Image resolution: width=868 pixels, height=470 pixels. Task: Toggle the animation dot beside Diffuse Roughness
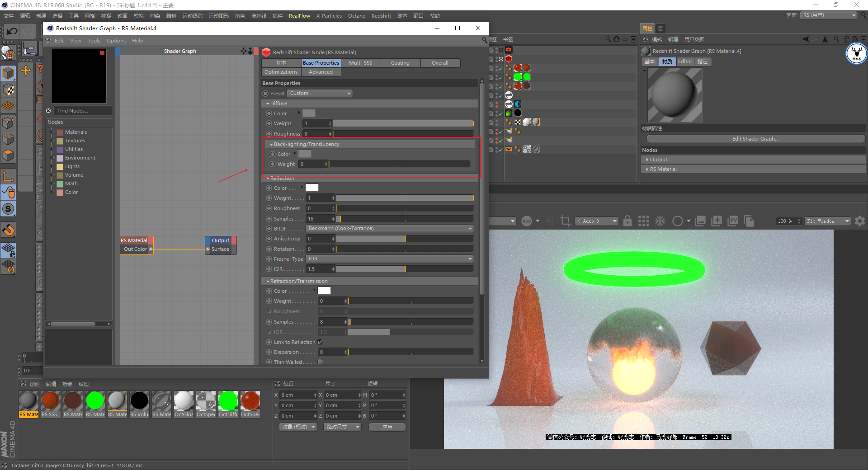(x=269, y=134)
